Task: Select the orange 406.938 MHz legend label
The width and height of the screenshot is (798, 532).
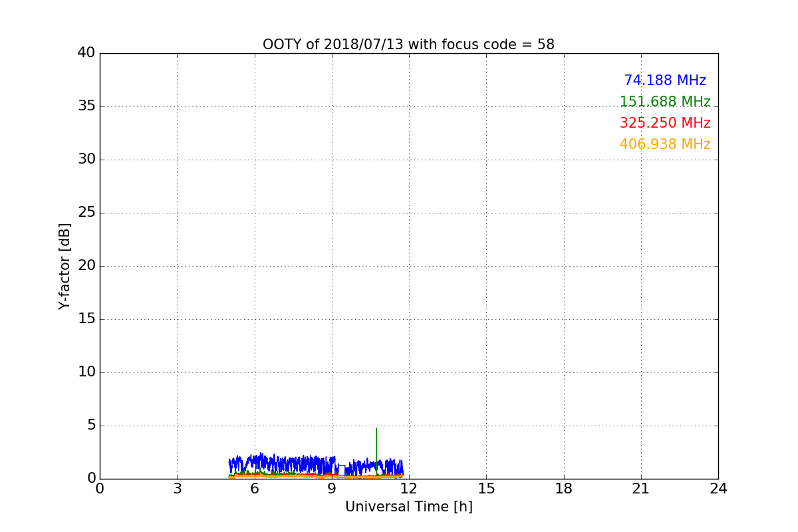Action: pyautogui.click(x=665, y=144)
